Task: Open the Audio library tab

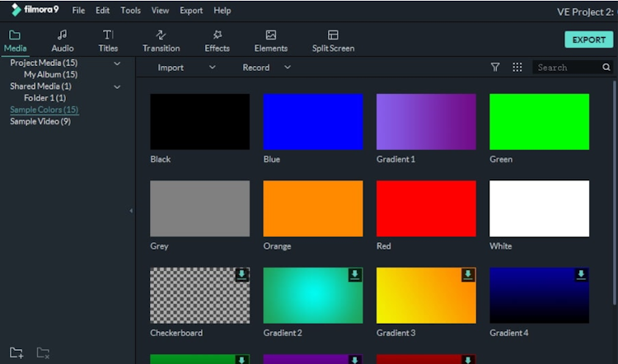Action: [x=63, y=40]
